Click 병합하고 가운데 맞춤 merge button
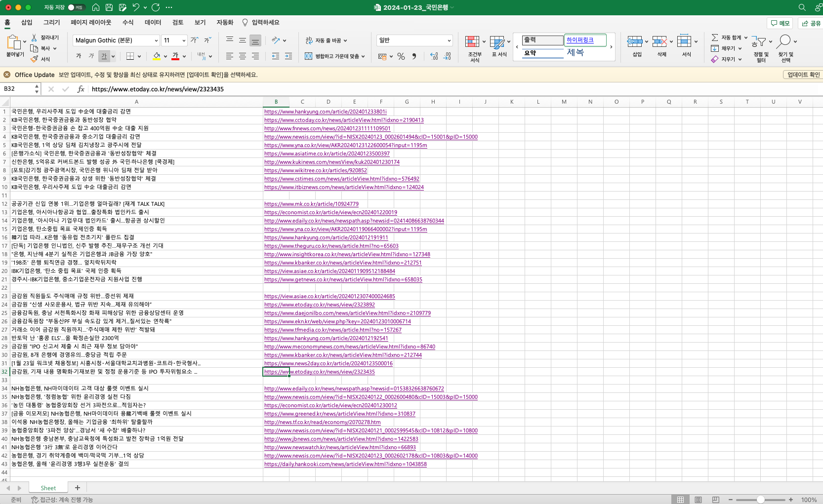The image size is (823, 504). 335,56
